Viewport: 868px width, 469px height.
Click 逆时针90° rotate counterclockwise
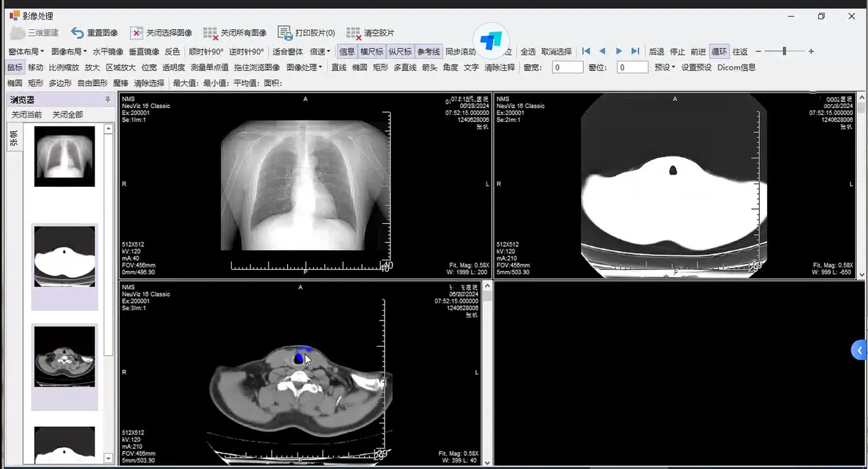click(246, 51)
